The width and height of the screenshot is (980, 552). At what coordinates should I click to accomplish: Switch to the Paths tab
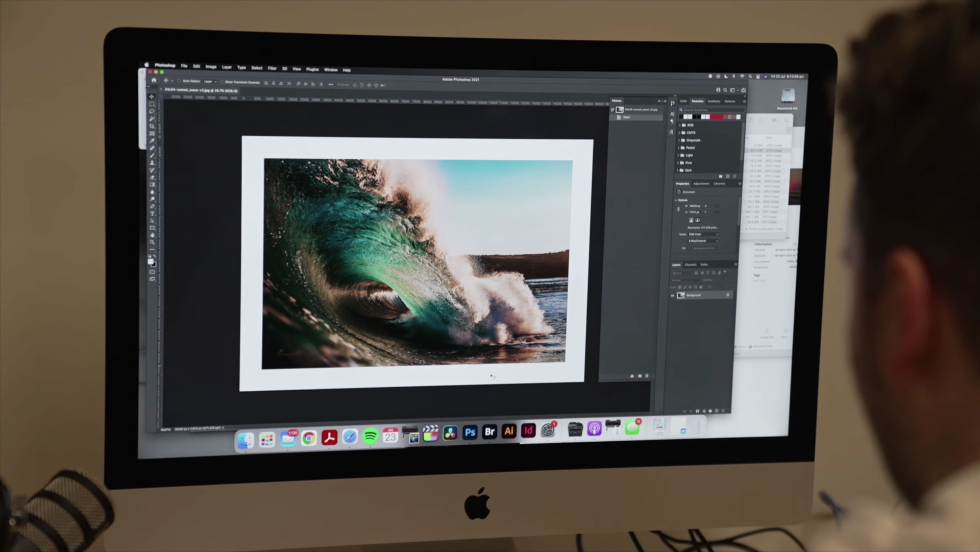point(704,265)
